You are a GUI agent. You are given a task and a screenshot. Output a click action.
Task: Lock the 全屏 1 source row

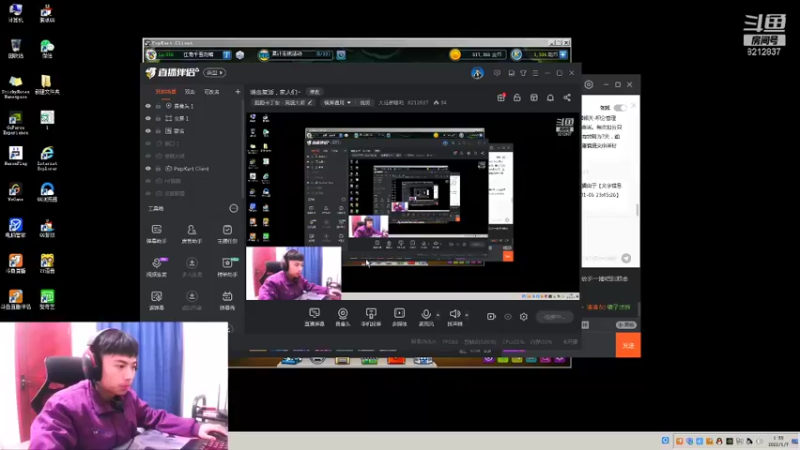click(158, 118)
